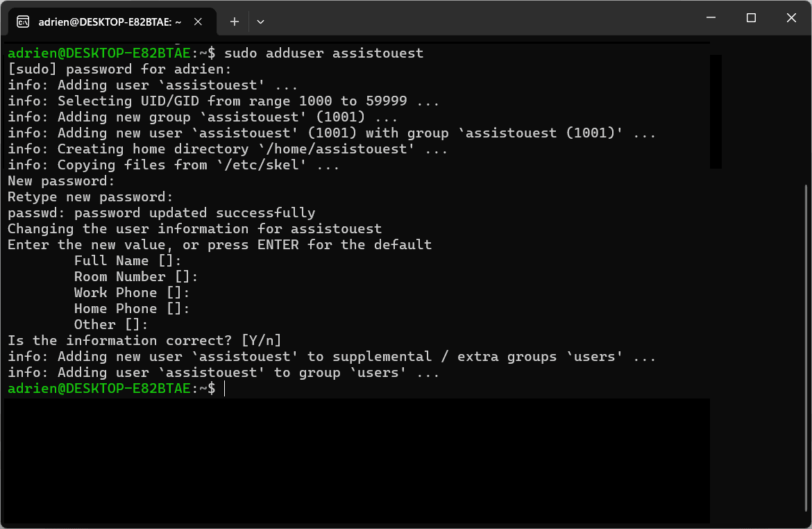Open a new terminal tab
Image resolution: width=812 pixels, height=529 pixels.
coord(234,22)
